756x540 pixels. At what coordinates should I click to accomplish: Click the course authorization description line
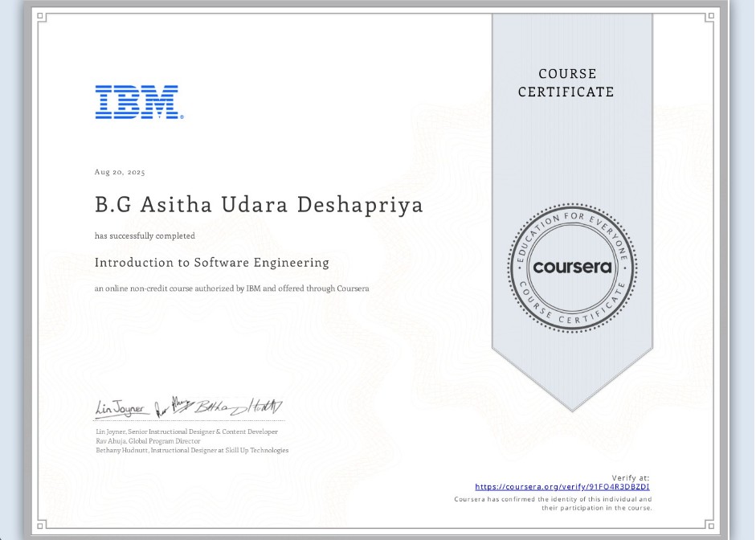[x=233, y=288]
